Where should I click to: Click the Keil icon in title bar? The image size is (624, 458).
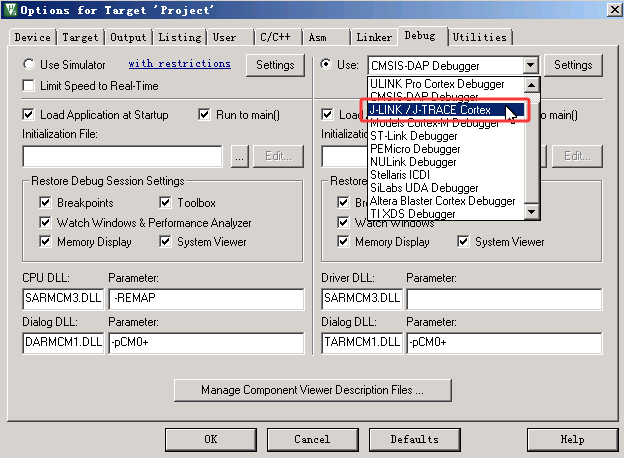pyautogui.click(x=10, y=10)
